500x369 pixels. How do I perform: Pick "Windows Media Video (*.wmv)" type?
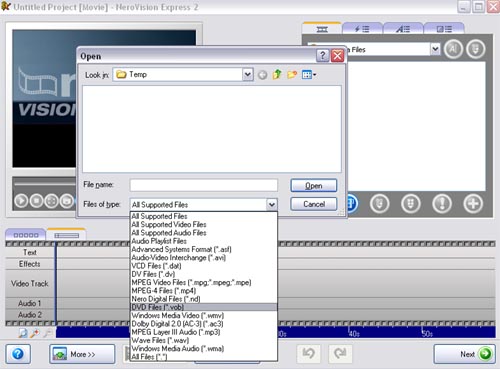tap(204, 315)
